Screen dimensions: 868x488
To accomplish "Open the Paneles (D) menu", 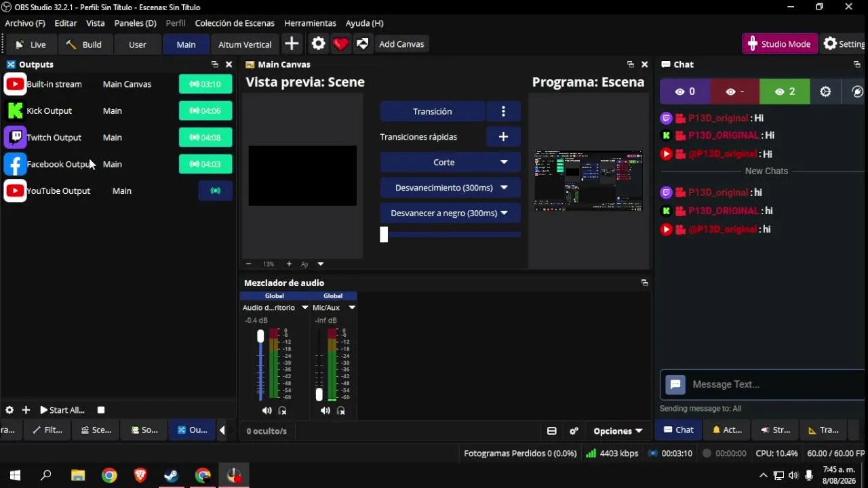I will point(136,23).
